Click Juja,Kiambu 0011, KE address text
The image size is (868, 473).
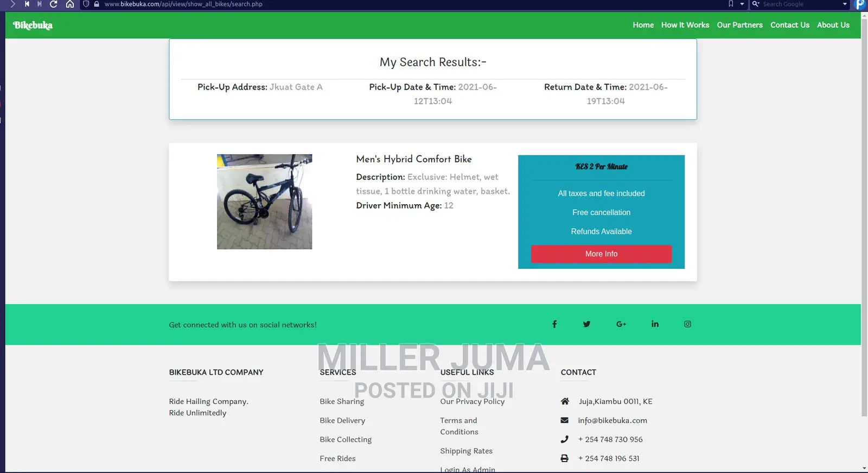tap(615, 401)
